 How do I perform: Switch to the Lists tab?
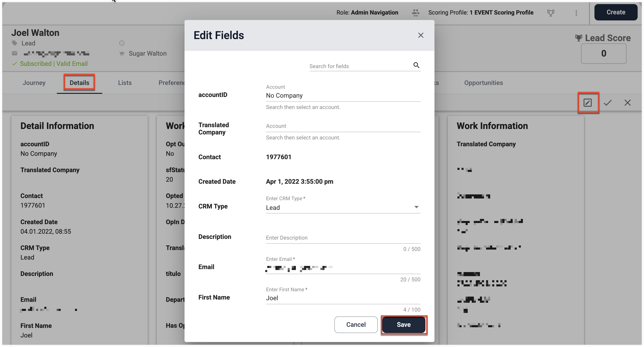tap(125, 83)
